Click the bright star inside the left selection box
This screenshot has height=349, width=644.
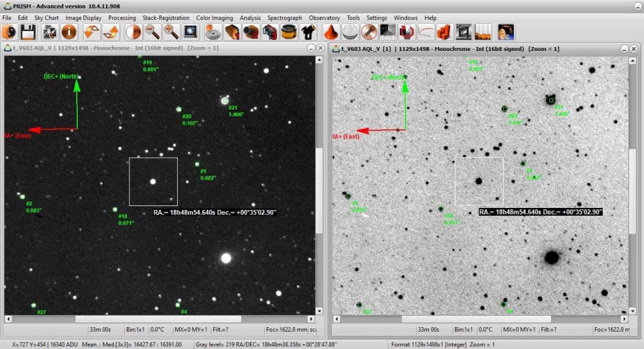pos(153,182)
